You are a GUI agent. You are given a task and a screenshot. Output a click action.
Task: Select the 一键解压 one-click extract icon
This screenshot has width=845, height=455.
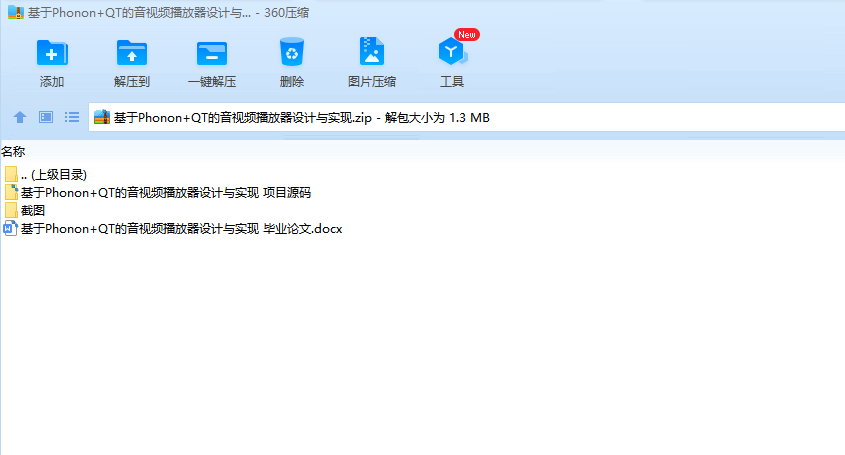pos(212,53)
